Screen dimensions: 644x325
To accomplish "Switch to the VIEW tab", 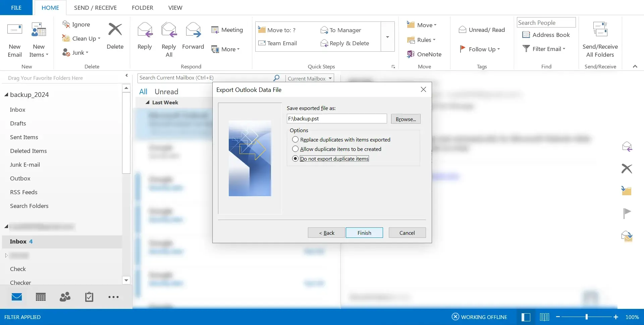I will coord(175,7).
